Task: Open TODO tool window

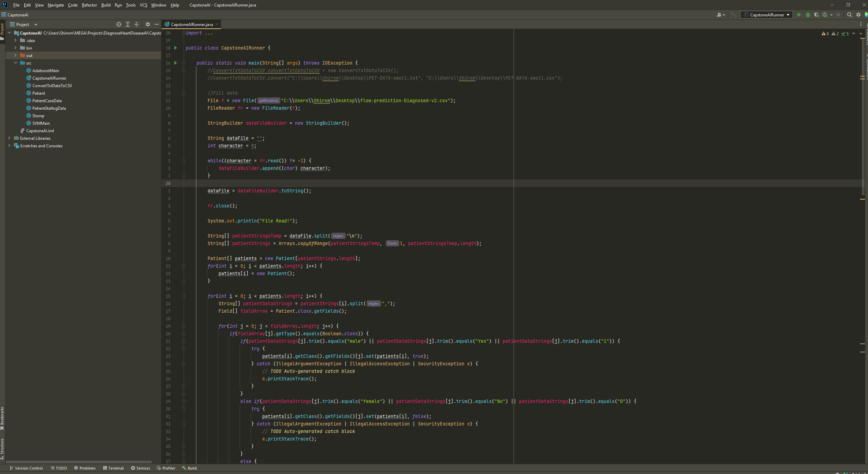Action: tap(59, 468)
